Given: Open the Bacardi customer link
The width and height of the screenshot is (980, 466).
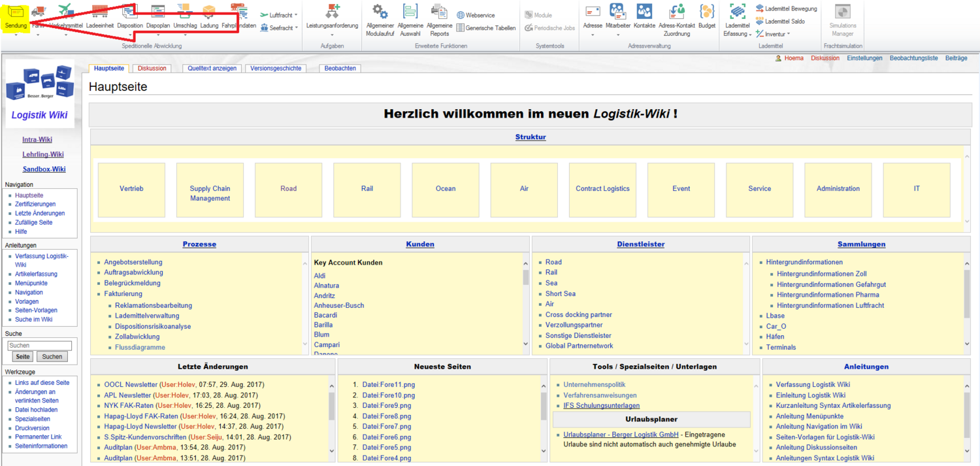Looking at the screenshot, I should click(325, 315).
